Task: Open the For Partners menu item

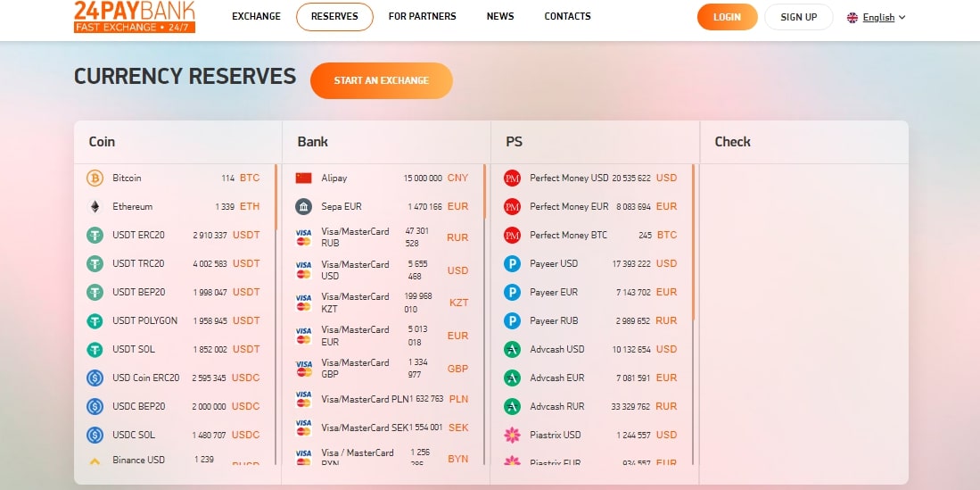Action: (423, 16)
